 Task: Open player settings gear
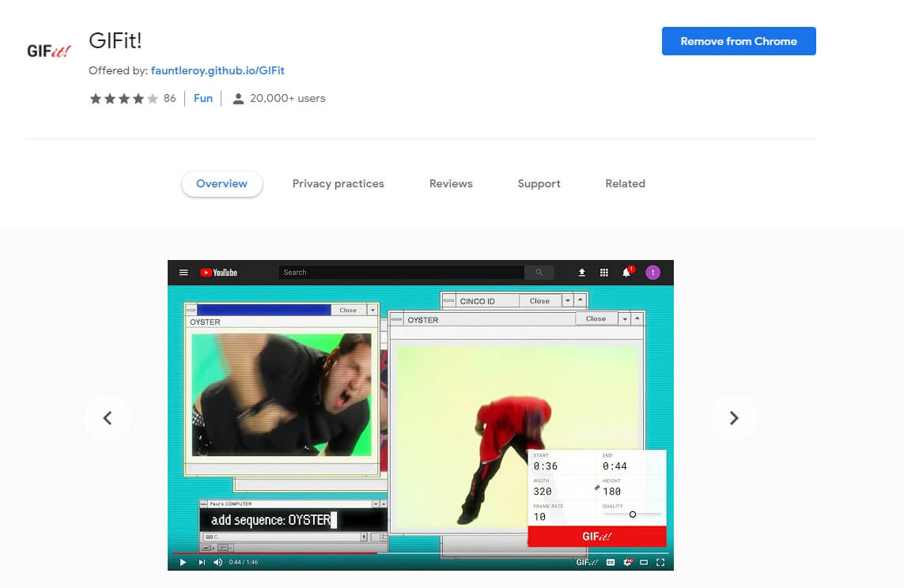point(627,562)
